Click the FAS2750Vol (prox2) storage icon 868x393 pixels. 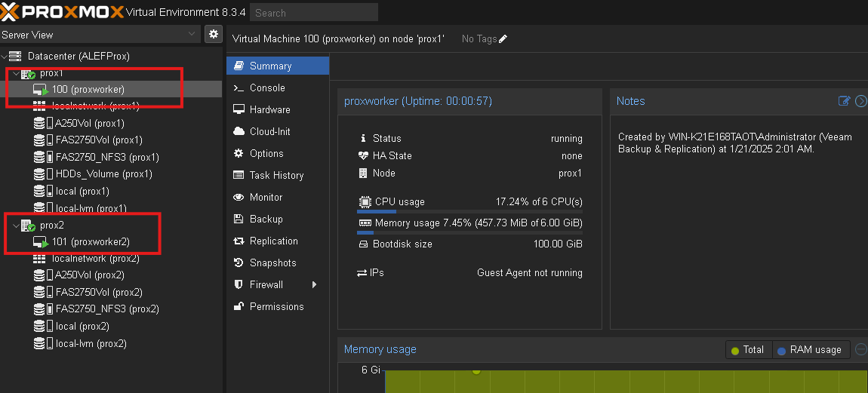point(39,292)
